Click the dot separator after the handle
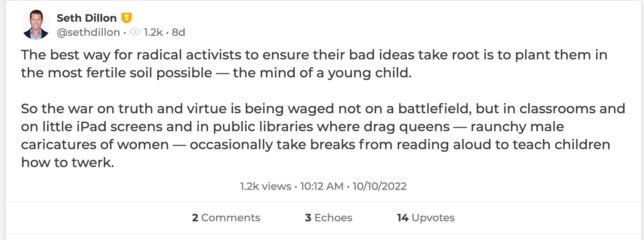The height and width of the screenshot is (240, 644). (x=125, y=33)
